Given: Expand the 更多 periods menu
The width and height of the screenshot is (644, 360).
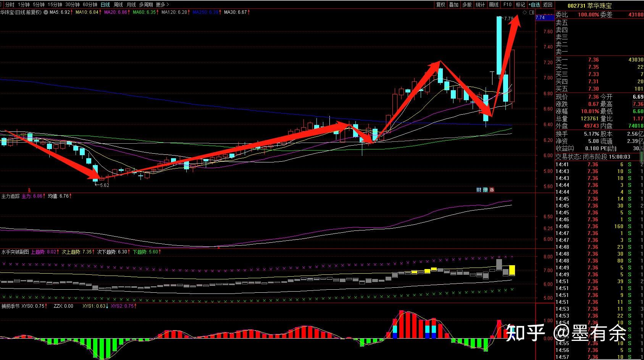Looking at the screenshot, I should [162, 5].
